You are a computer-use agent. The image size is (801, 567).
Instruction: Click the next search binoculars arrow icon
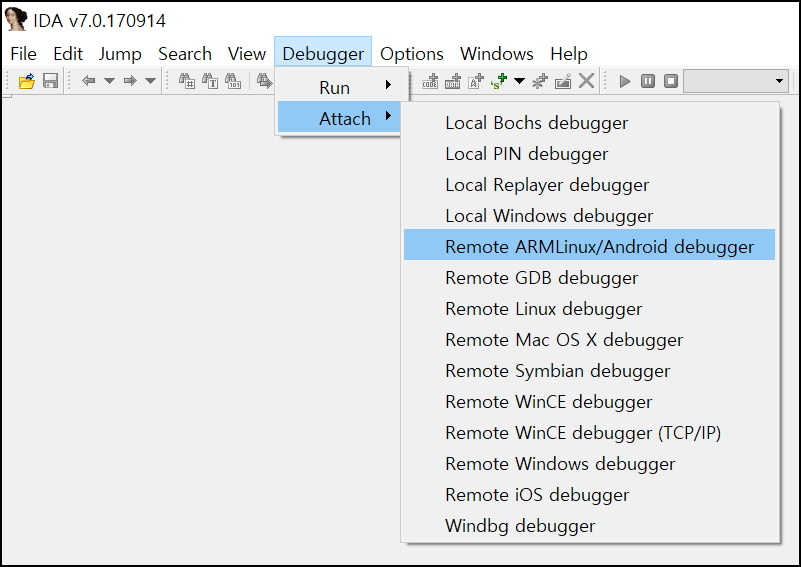(264, 81)
